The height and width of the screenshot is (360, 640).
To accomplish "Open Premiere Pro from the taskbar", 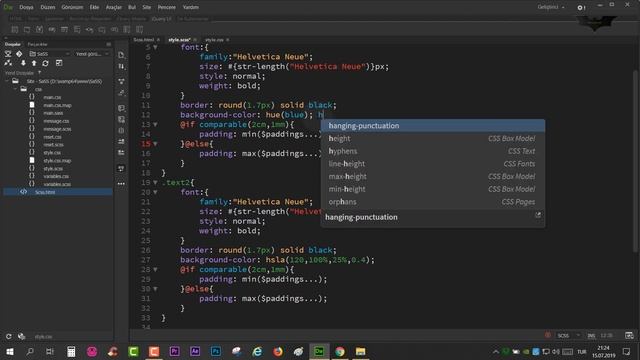I will [174, 351].
